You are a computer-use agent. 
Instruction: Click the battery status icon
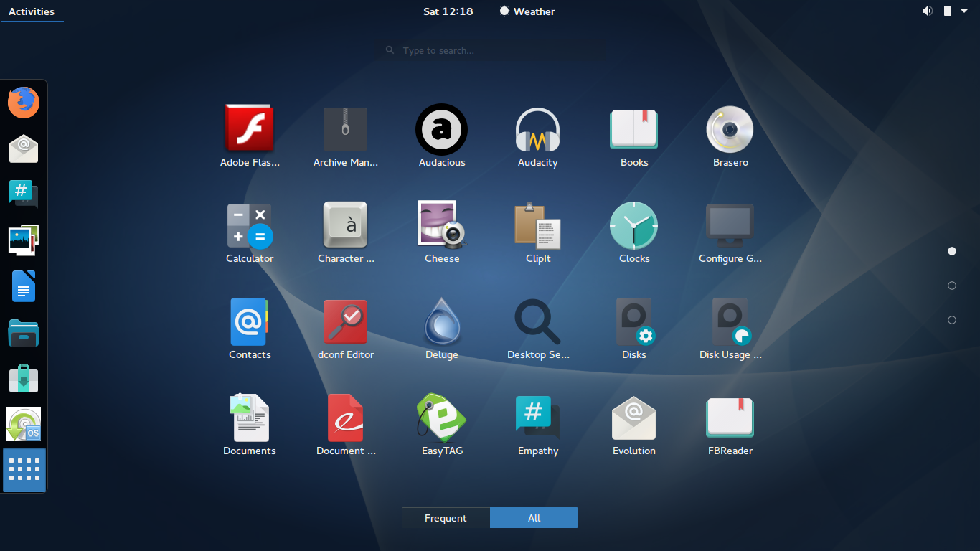click(948, 11)
